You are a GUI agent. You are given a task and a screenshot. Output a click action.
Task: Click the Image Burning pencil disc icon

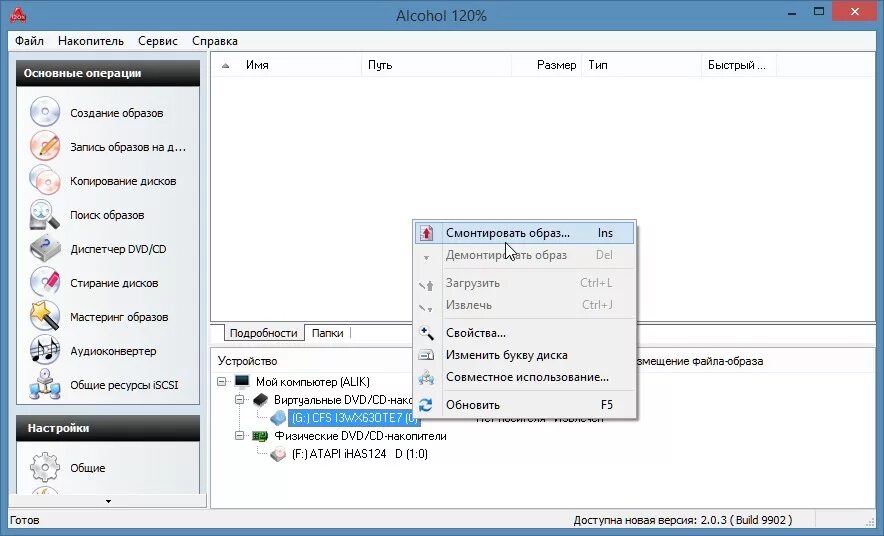pyautogui.click(x=45, y=146)
